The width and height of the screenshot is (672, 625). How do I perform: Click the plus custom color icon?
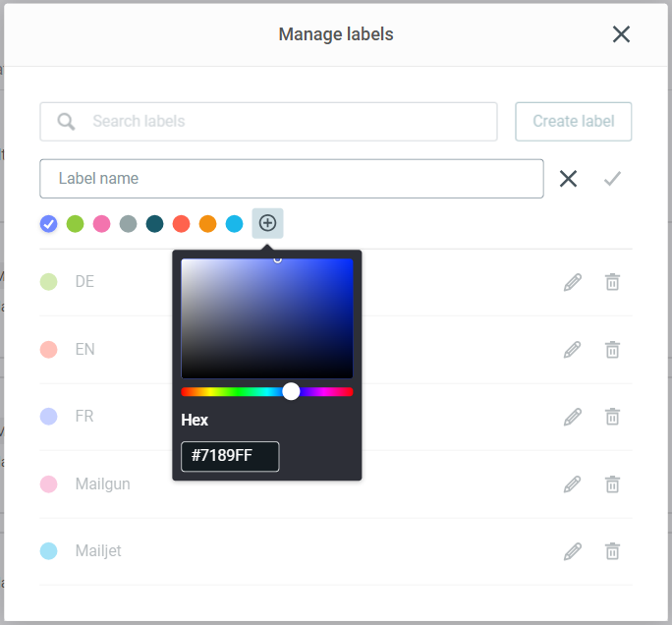[x=267, y=224]
